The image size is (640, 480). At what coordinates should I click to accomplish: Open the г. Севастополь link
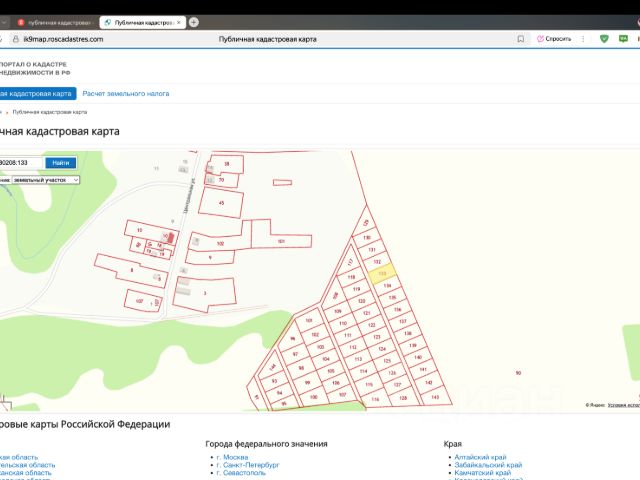tap(241, 473)
